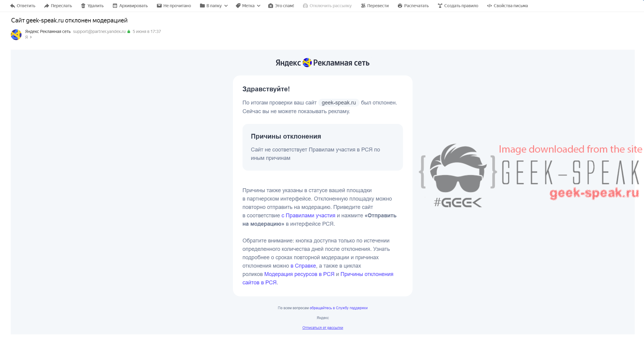This screenshot has height=355, width=644.
Task: Click sender address support@partner.yandex.ru
Action: (x=99, y=31)
